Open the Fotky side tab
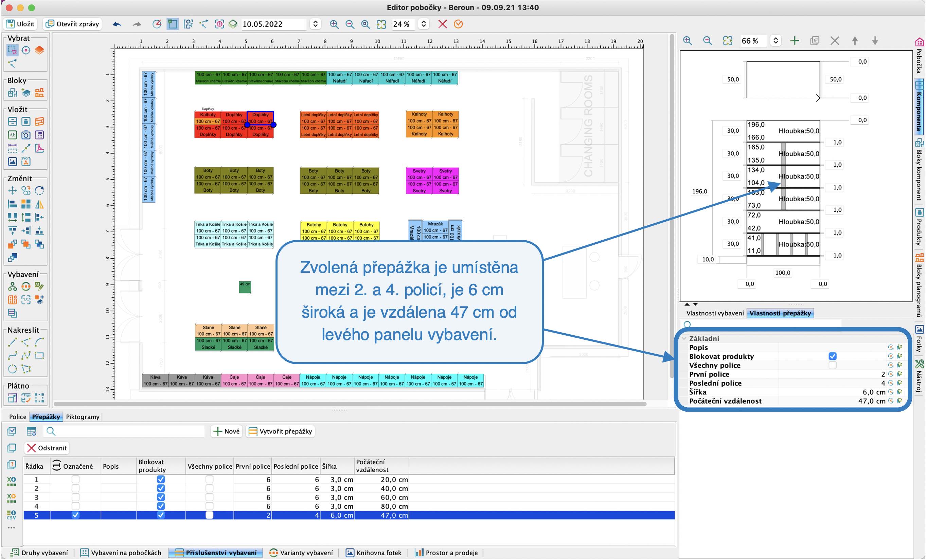The height and width of the screenshot is (560, 926). coord(919,339)
